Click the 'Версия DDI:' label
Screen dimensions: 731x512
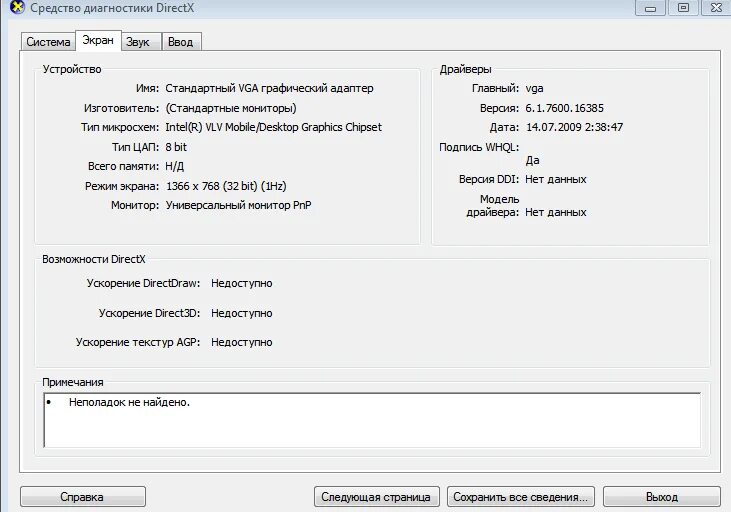[489, 180]
